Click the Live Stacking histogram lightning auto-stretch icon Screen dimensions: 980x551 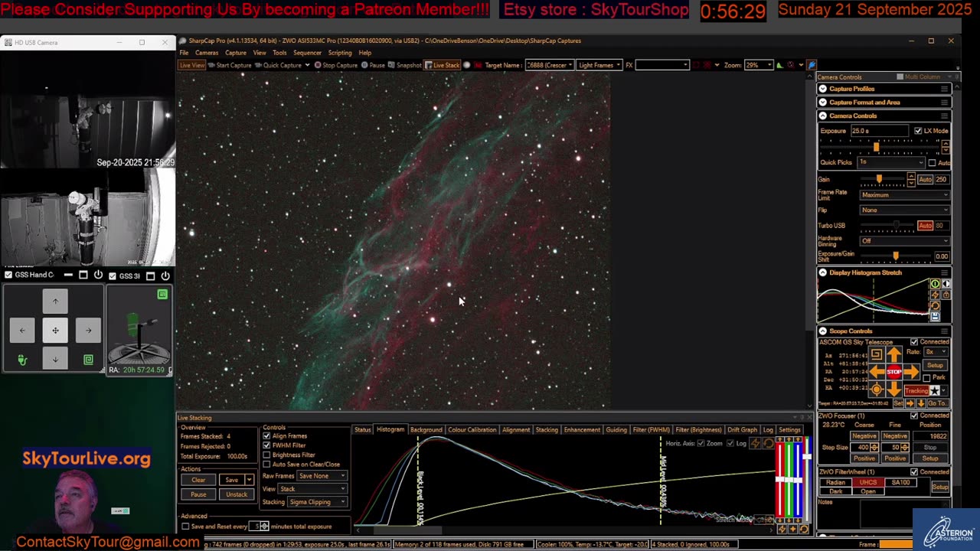[756, 444]
